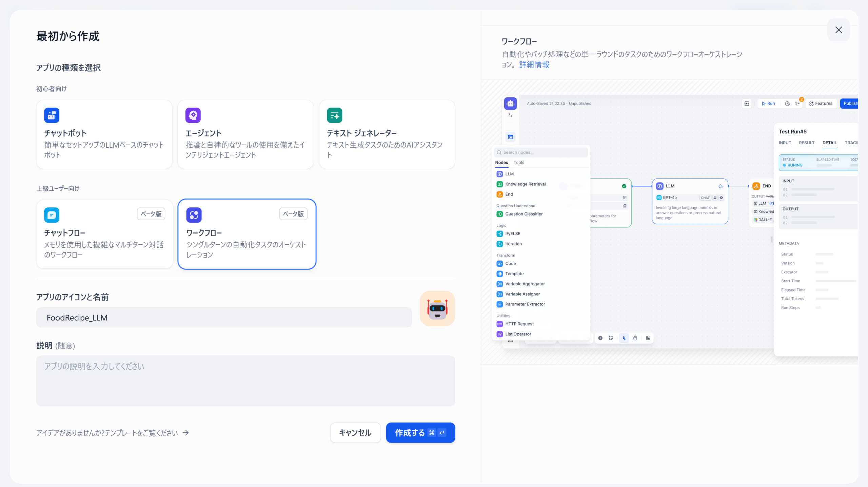
Task: Choose the チャットフロー app type card
Action: (104, 234)
